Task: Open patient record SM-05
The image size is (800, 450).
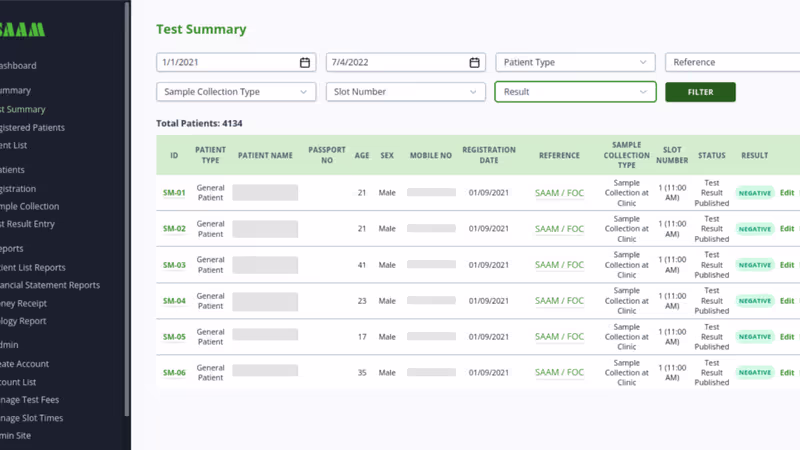Action: 174,337
